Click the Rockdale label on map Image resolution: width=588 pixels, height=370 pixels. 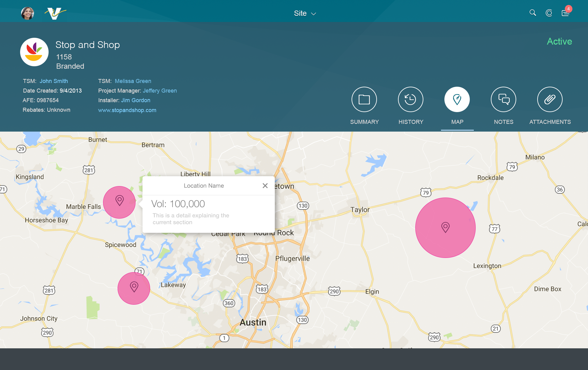(x=491, y=178)
